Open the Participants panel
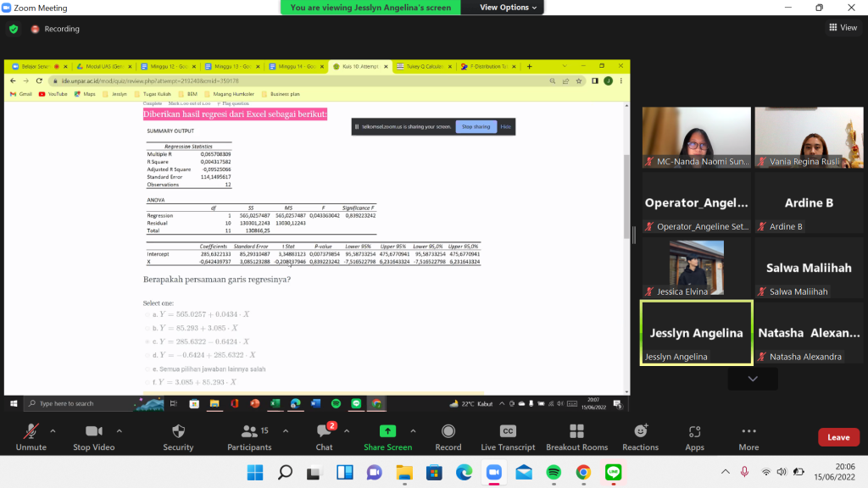The height and width of the screenshot is (488, 868). coord(249,435)
